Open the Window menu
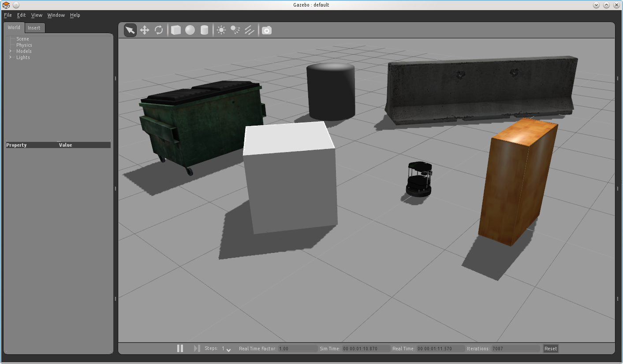Screen dimensions: 623x364 tap(56, 15)
